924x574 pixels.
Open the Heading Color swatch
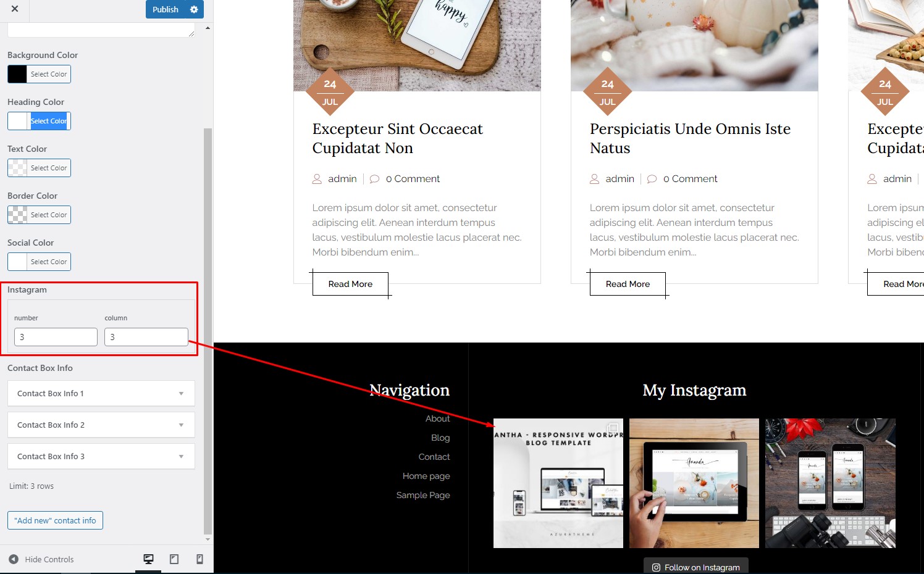[x=17, y=121]
